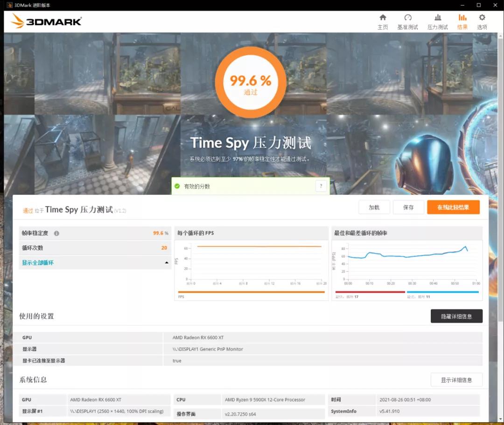
Task: Click the time value 2021-08-26 00:51 +08:00
Action: pos(405,400)
